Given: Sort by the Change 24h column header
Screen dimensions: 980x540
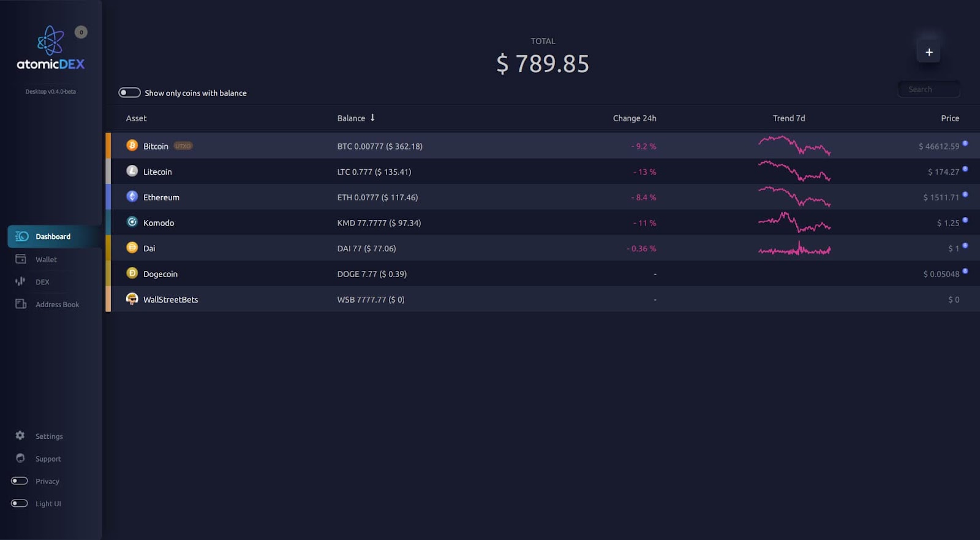Looking at the screenshot, I should pyautogui.click(x=635, y=118).
